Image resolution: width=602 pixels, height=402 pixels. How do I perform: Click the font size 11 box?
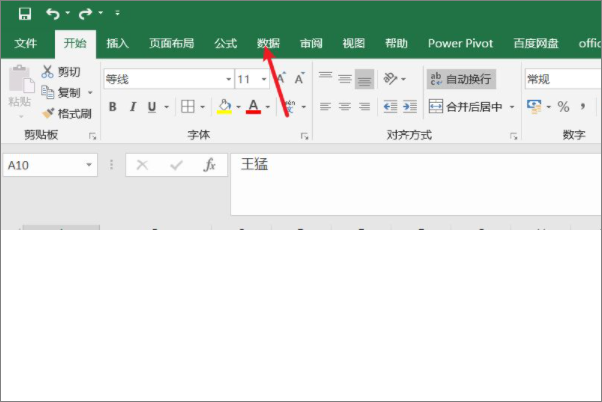click(246, 79)
